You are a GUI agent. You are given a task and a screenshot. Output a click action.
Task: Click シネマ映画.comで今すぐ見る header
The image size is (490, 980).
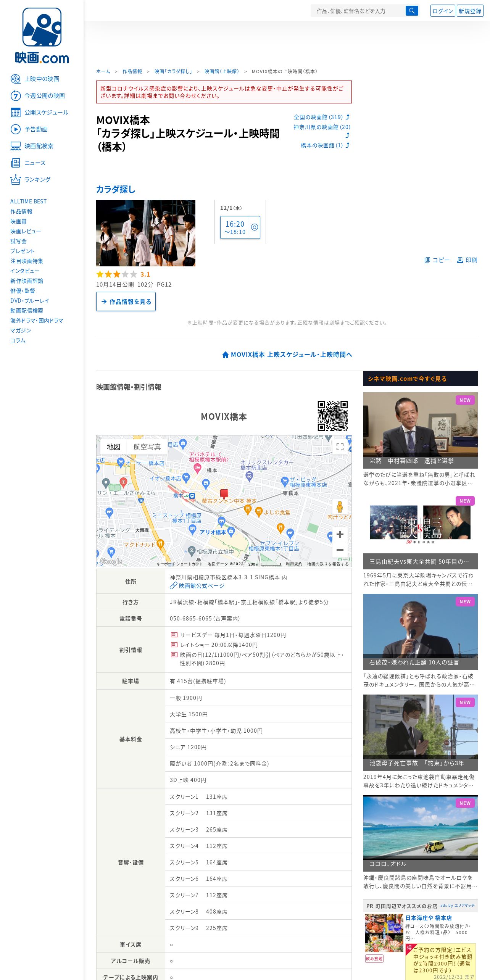421,379
